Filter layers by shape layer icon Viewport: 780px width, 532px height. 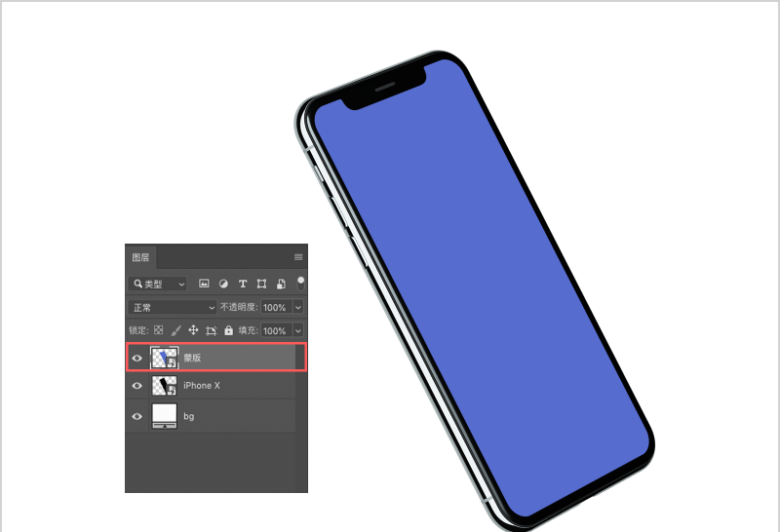pos(261,284)
